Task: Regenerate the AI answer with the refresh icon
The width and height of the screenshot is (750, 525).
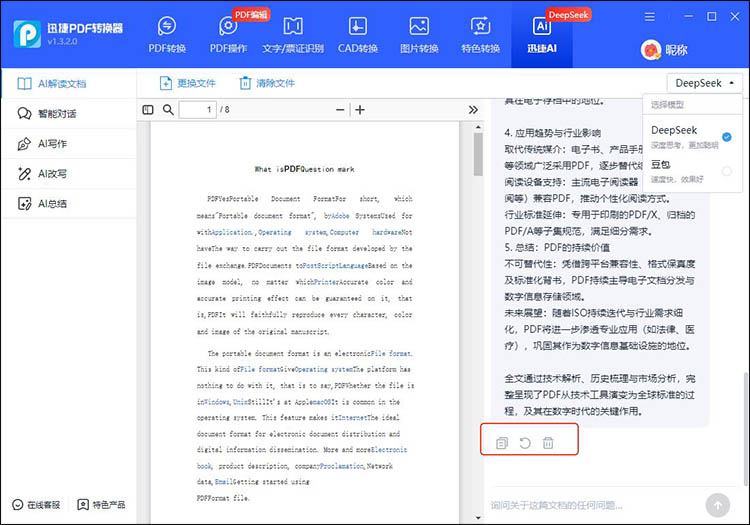Action: pos(525,442)
